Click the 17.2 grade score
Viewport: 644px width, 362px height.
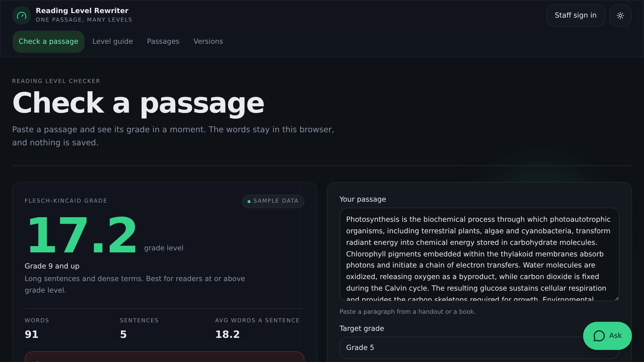tap(82, 235)
